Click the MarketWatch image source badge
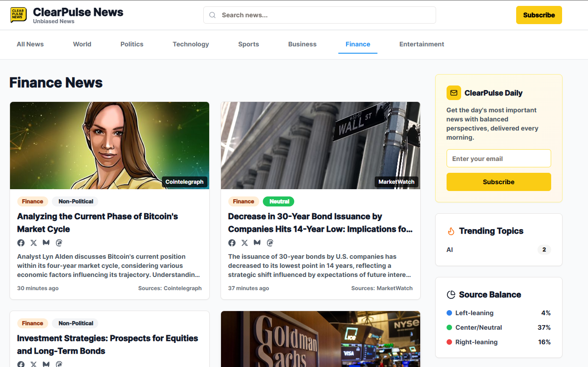Screen dimensions: 588x367 [x=397, y=182]
